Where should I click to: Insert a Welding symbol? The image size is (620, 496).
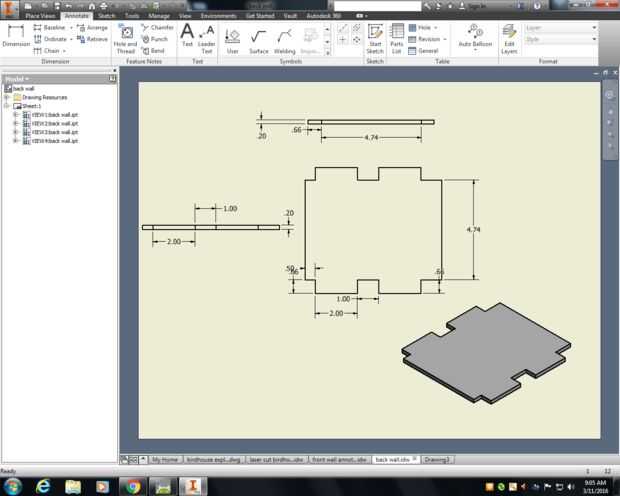285,41
